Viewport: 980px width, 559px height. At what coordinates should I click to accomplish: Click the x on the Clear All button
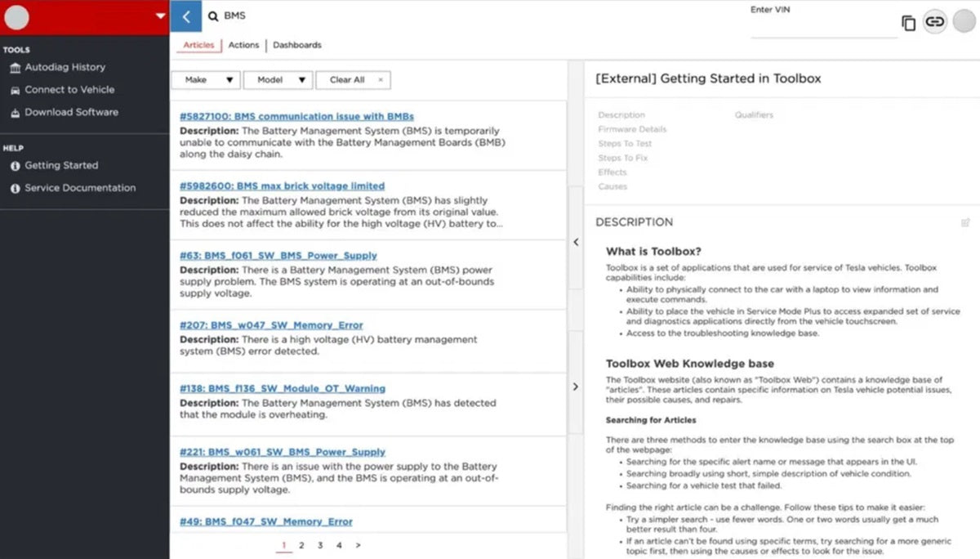(381, 80)
